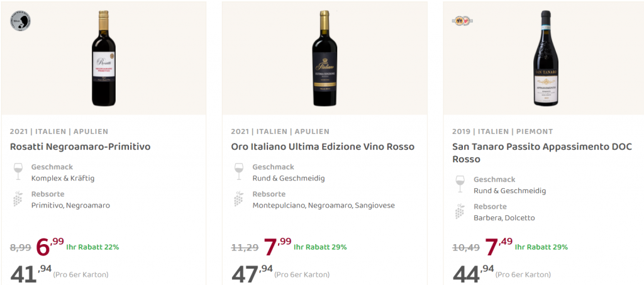
Task: Click 'Ihr Rabatt 22%' discount label
Action: tap(92, 247)
